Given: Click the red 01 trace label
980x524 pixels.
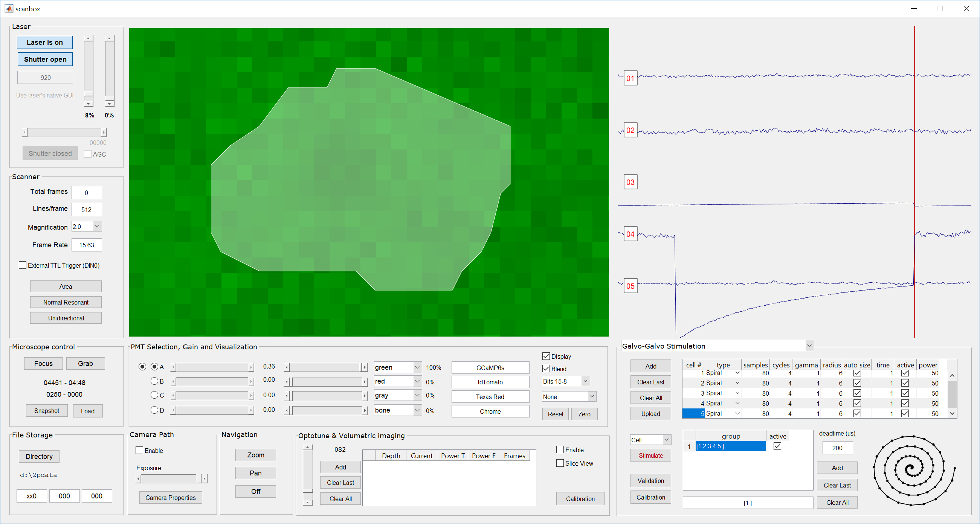Looking at the screenshot, I should pos(630,78).
